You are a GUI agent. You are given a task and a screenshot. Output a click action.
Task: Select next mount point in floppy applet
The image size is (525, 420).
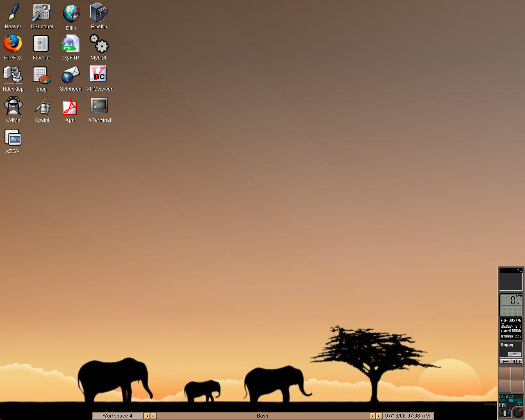click(x=519, y=361)
